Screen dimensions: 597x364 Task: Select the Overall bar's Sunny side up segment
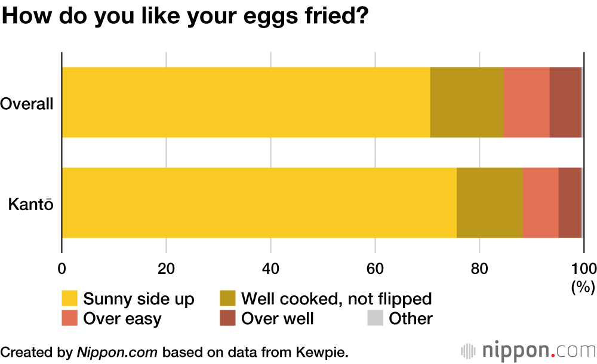tap(245, 102)
